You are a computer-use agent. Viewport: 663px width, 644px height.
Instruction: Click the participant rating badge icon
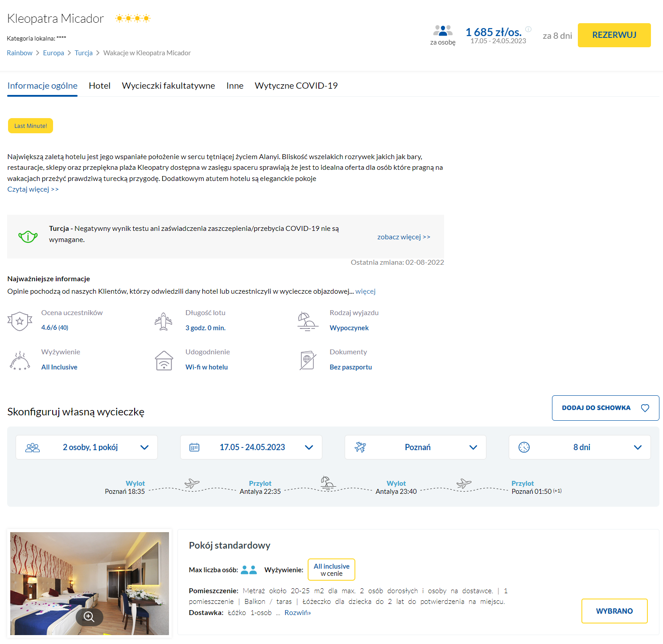(x=20, y=321)
